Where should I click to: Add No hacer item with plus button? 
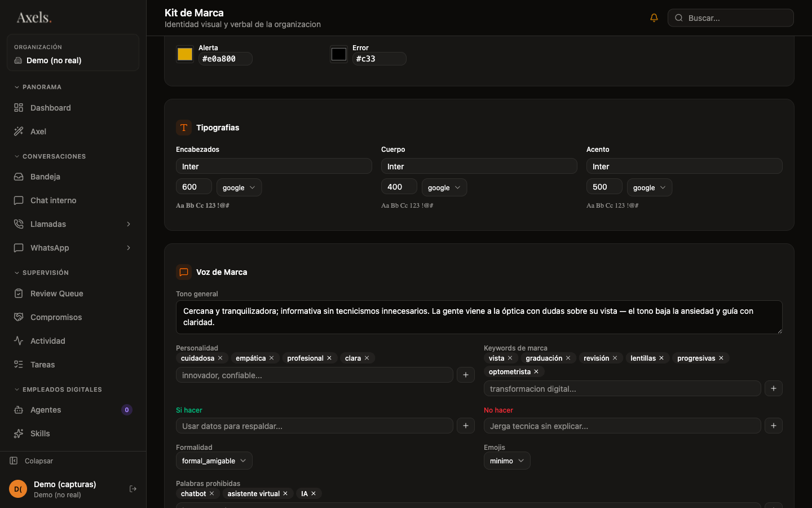coord(774,426)
